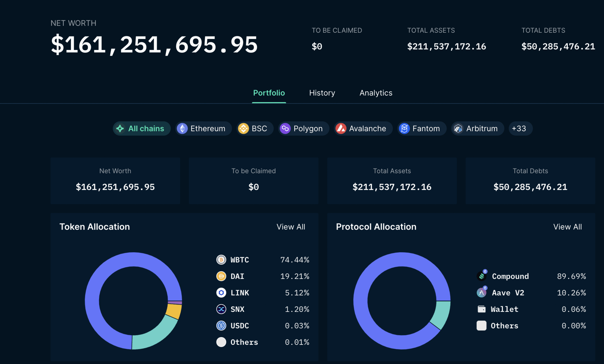604x364 pixels.
Task: Click the Polygon chain icon
Action: (x=285, y=128)
